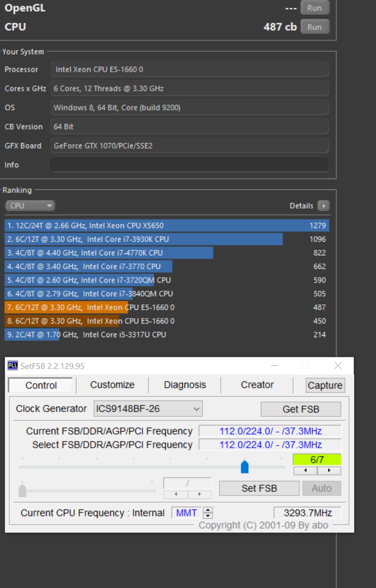This screenshot has width=376, height=588.
Task: Step the MMT frequency spinner up
Action: coord(208,510)
